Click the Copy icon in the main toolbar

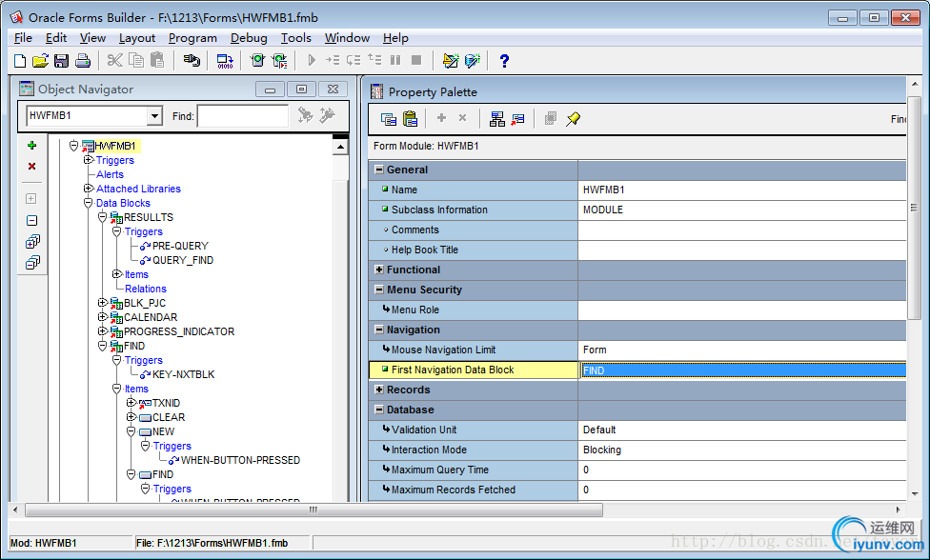(136, 60)
